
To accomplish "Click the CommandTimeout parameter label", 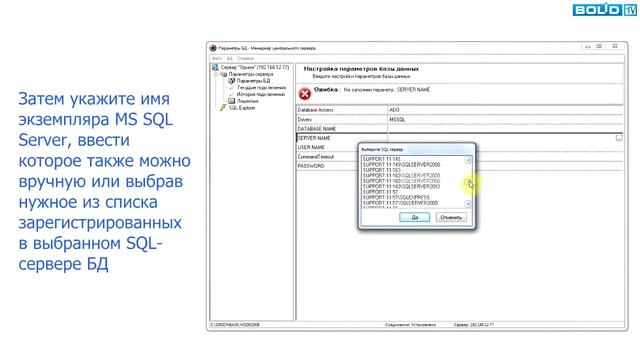I will point(316,157).
